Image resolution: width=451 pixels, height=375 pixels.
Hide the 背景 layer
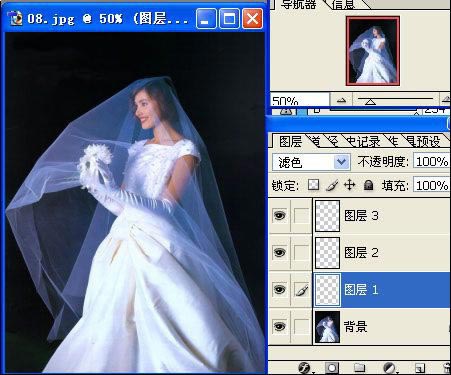[279, 326]
